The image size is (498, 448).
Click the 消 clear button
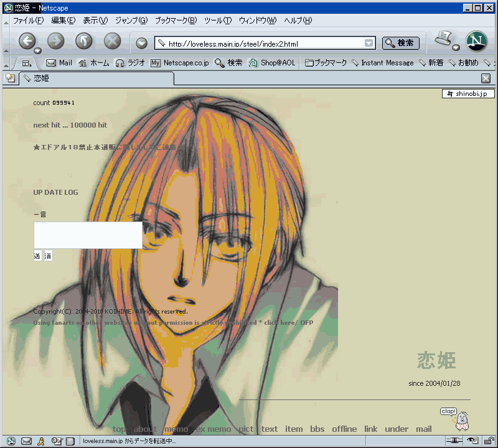tap(49, 256)
